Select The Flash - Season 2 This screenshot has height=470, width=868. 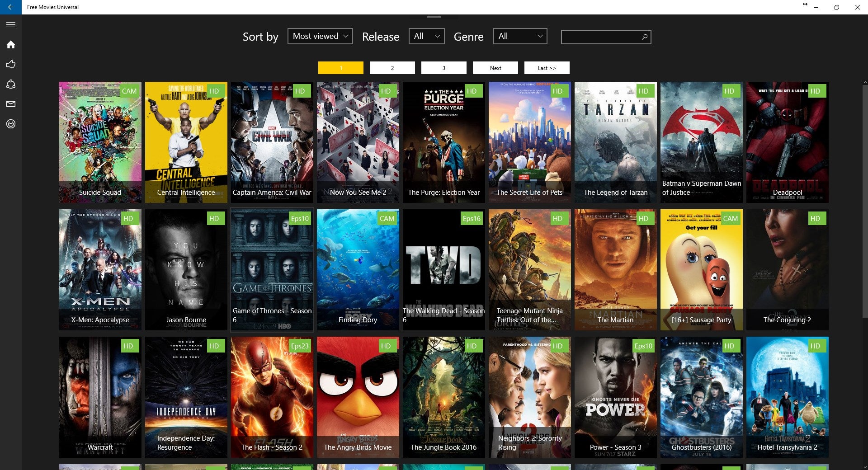(x=272, y=397)
